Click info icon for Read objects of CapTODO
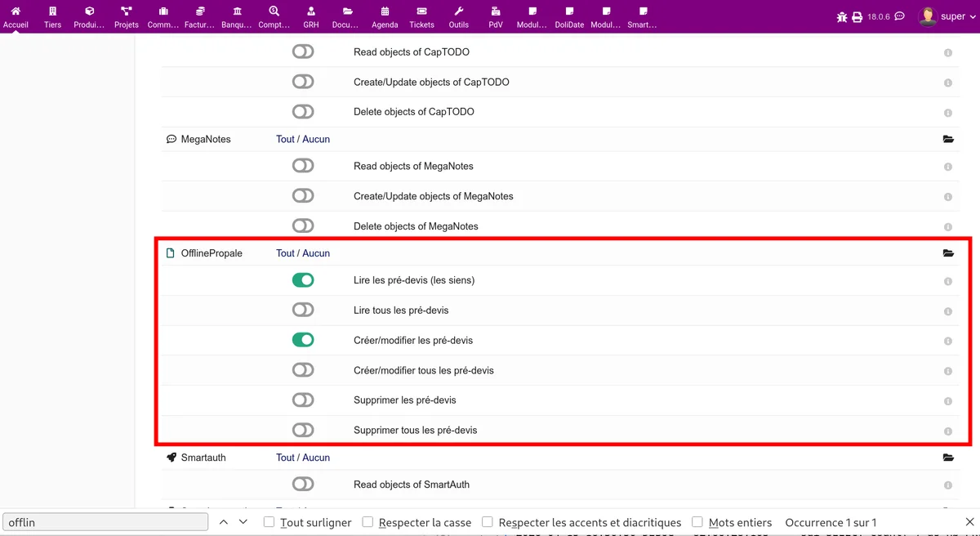Screen dimensions: 980x536 948,53
